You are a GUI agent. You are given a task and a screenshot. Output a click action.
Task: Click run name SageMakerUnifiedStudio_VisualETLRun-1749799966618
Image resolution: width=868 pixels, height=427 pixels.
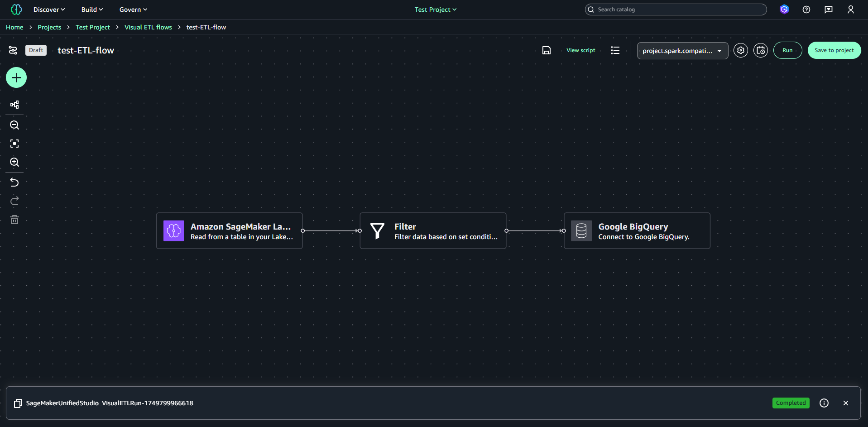tap(110, 403)
